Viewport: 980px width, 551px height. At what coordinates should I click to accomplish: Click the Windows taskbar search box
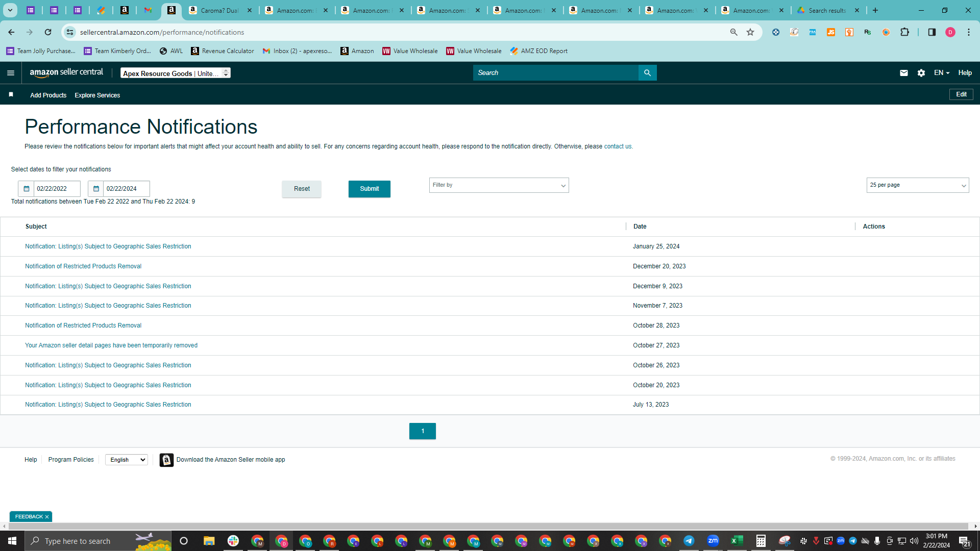point(98,541)
